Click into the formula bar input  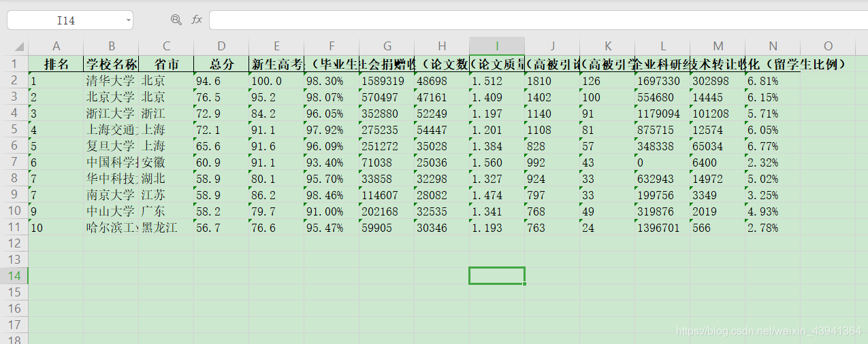538,20
